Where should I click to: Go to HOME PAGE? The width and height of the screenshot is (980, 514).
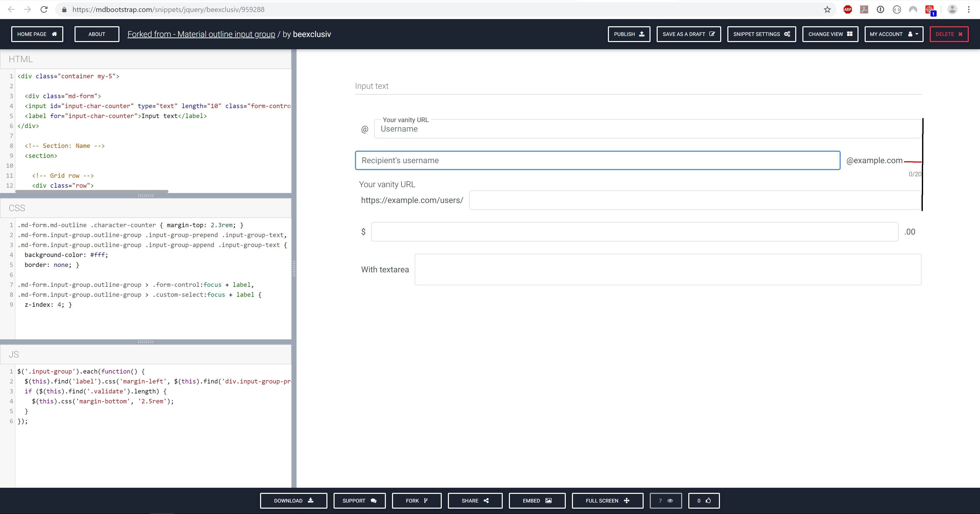coord(37,34)
